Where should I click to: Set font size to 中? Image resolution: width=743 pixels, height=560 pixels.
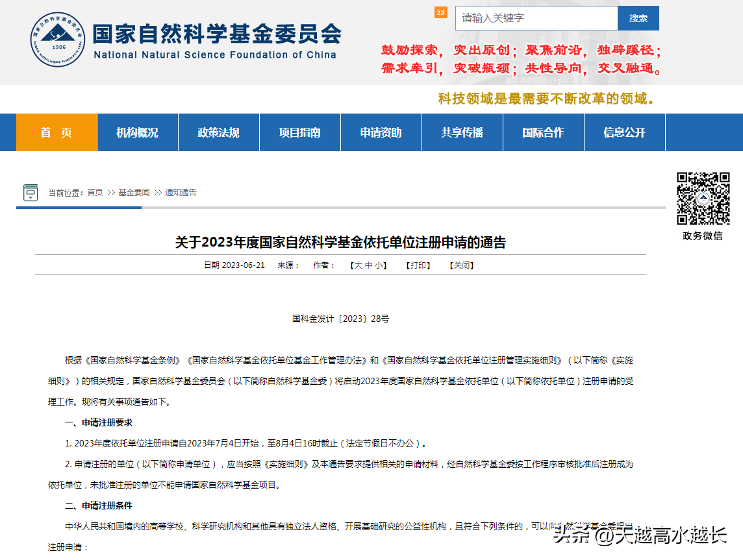pyautogui.click(x=368, y=265)
